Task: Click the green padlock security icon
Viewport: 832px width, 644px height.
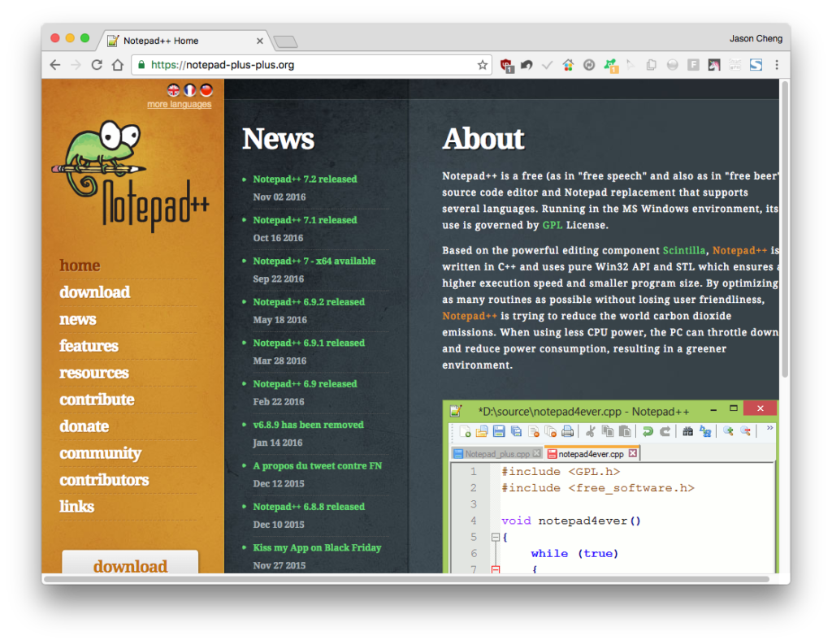Action: (x=141, y=65)
